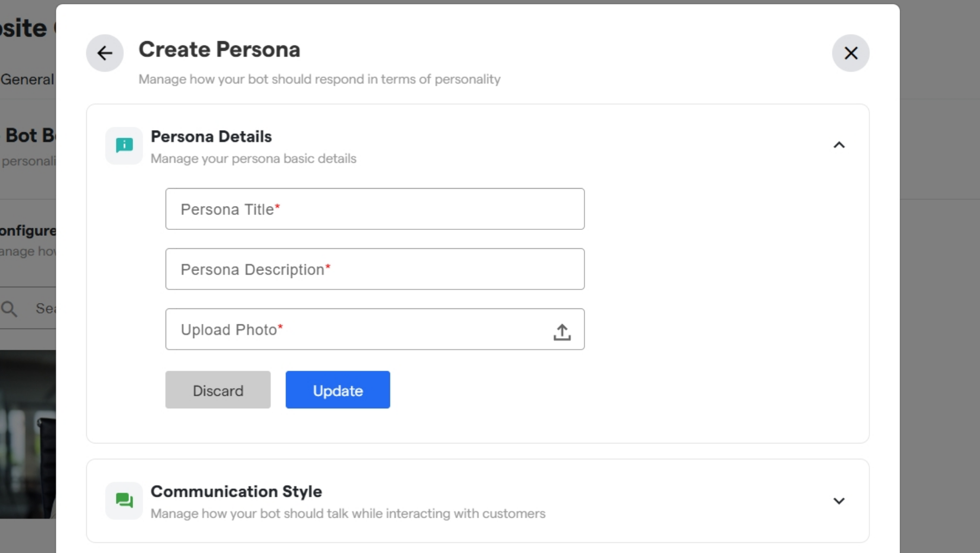
Task: Click the blue Update button
Action: (338, 390)
